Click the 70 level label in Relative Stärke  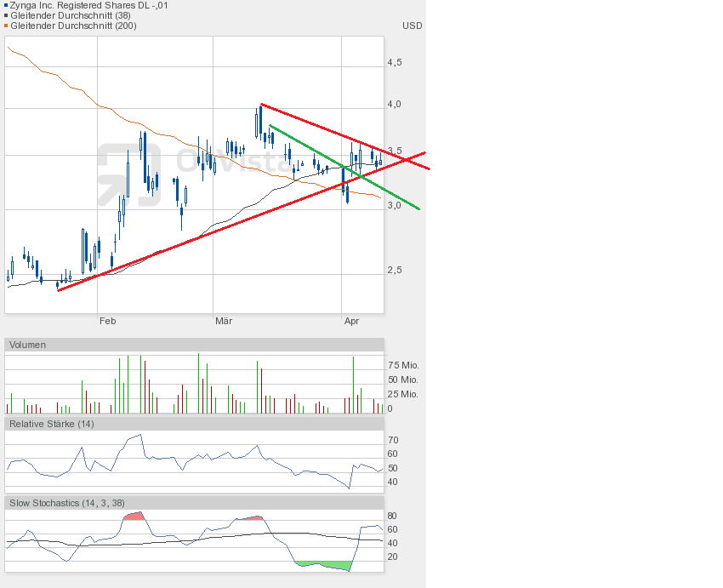point(393,440)
